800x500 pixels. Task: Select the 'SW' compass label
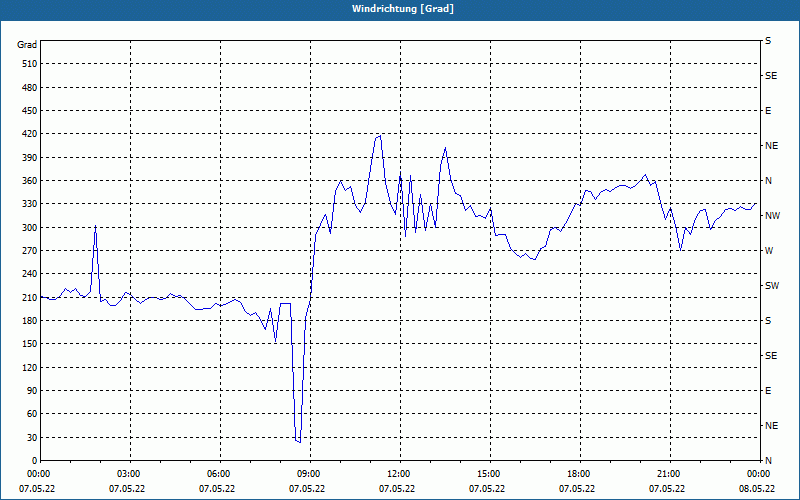(x=772, y=286)
